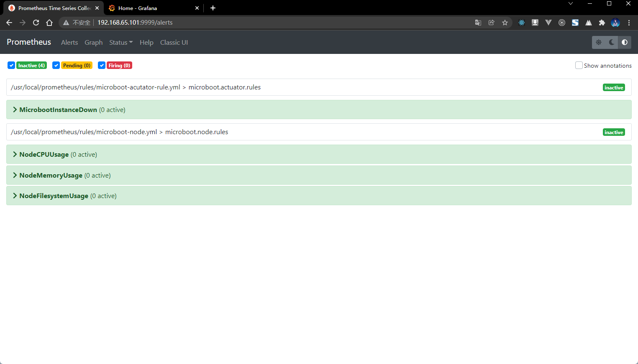Open the browser home page icon
The height and width of the screenshot is (364, 638).
pyautogui.click(x=49, y=23)
